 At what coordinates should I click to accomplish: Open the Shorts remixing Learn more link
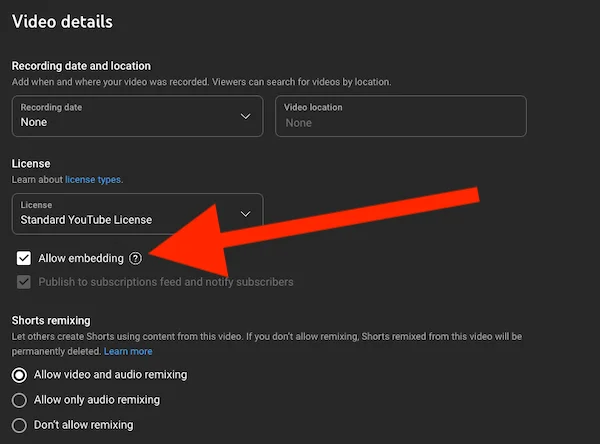[128, 351]
